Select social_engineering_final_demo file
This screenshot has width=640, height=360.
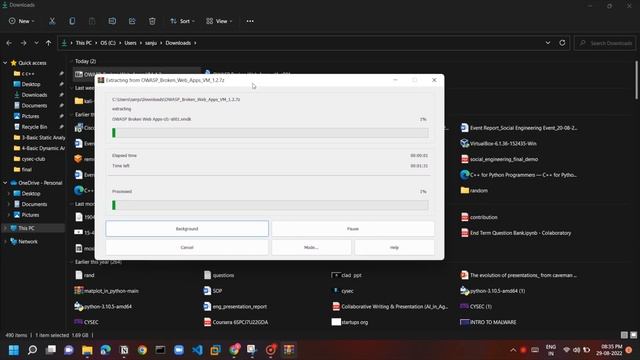[x=499, y=159]
